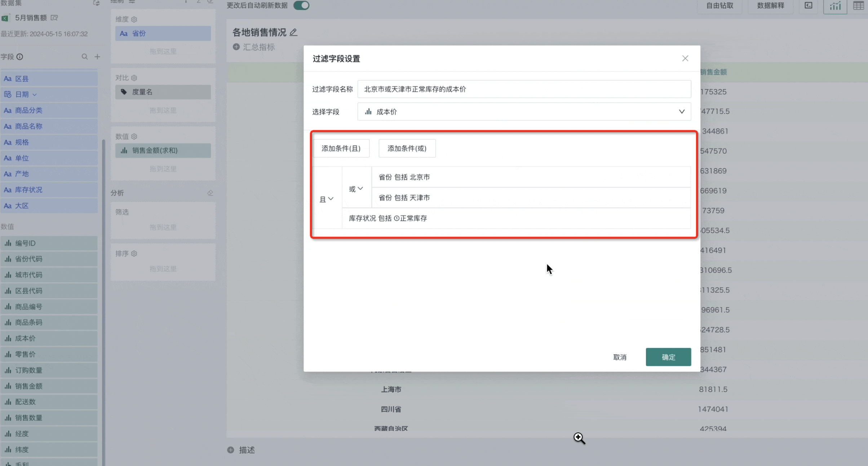Click the 过滤字段名称 input field
Screen dimensions: 868x466
point(524,89)
